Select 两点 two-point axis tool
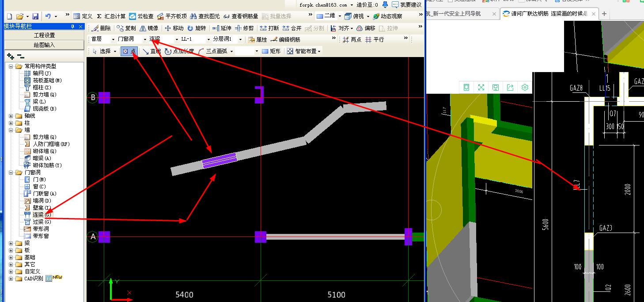The width and height of the screenshot is (644, 302). pyautogui.click(x=352, y=39)
